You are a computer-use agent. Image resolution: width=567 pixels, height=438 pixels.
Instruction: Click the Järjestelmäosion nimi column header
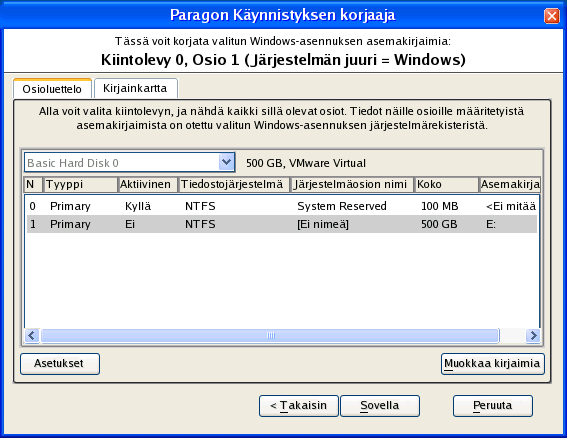(352, 184)
